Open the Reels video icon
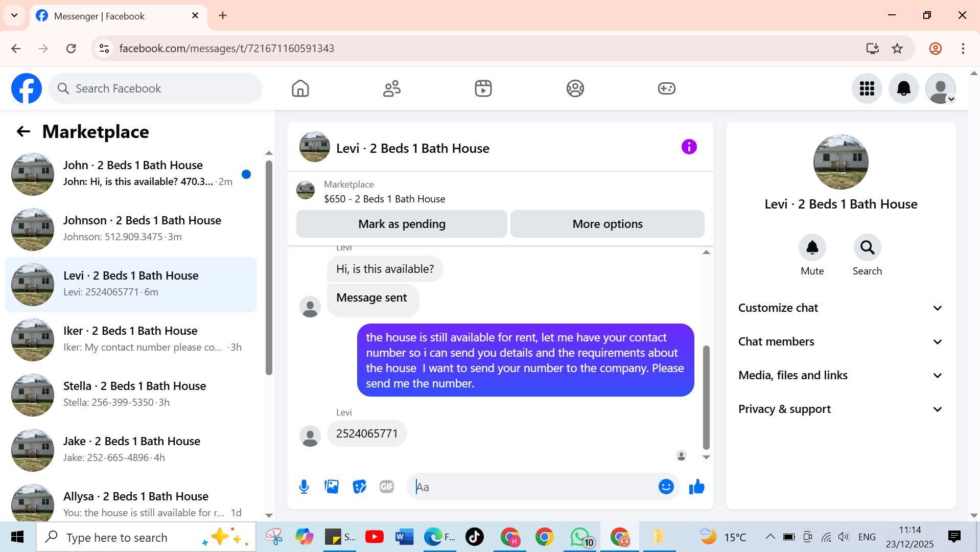This screenshot has width=980, height=552. click(483, 88)
